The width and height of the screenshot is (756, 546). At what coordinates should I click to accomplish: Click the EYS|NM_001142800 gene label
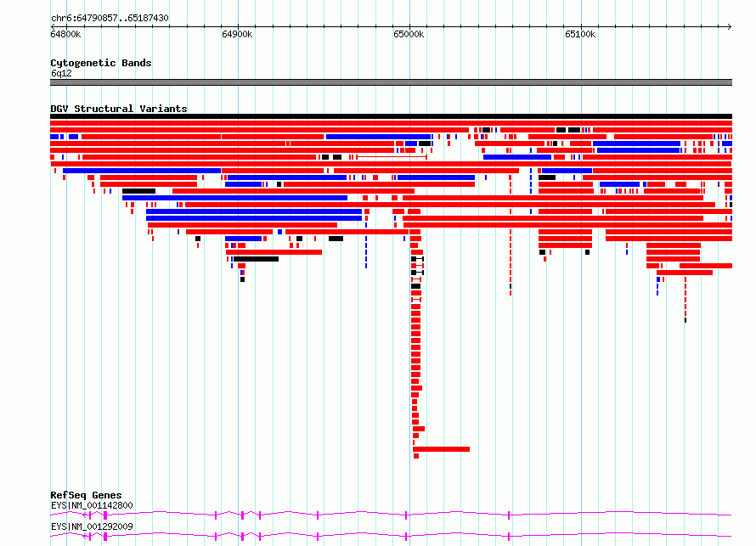[92, 505]
